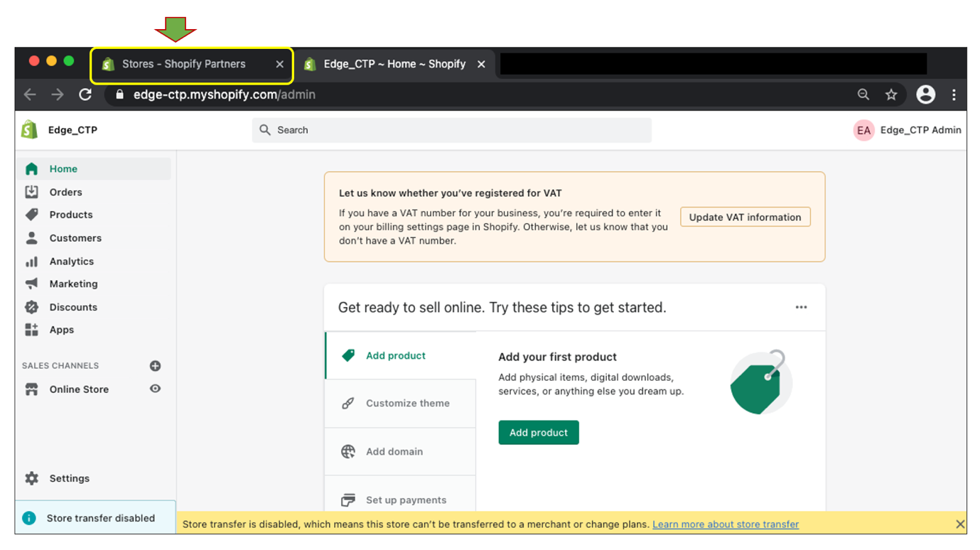Screen dimensions: 980x550
Task: Click the green price tag illustration
Action: click(x=760, y=383)
